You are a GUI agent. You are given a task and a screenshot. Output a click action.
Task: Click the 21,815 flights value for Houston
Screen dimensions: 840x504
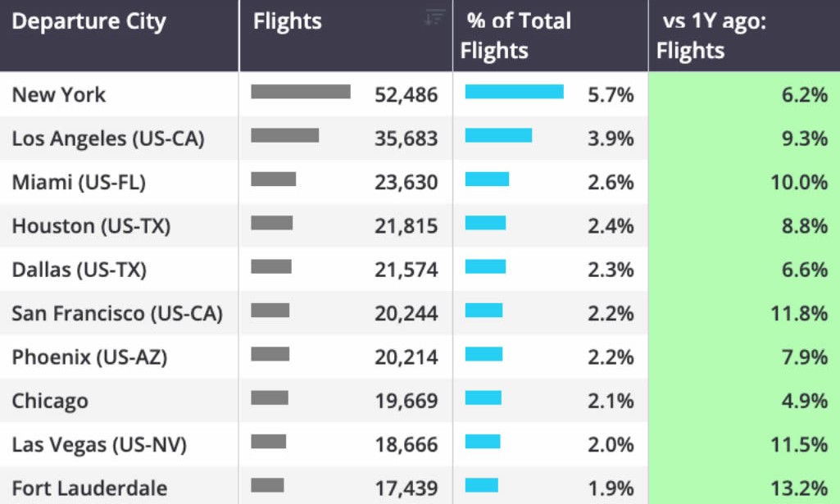click(x=406, y=226)
